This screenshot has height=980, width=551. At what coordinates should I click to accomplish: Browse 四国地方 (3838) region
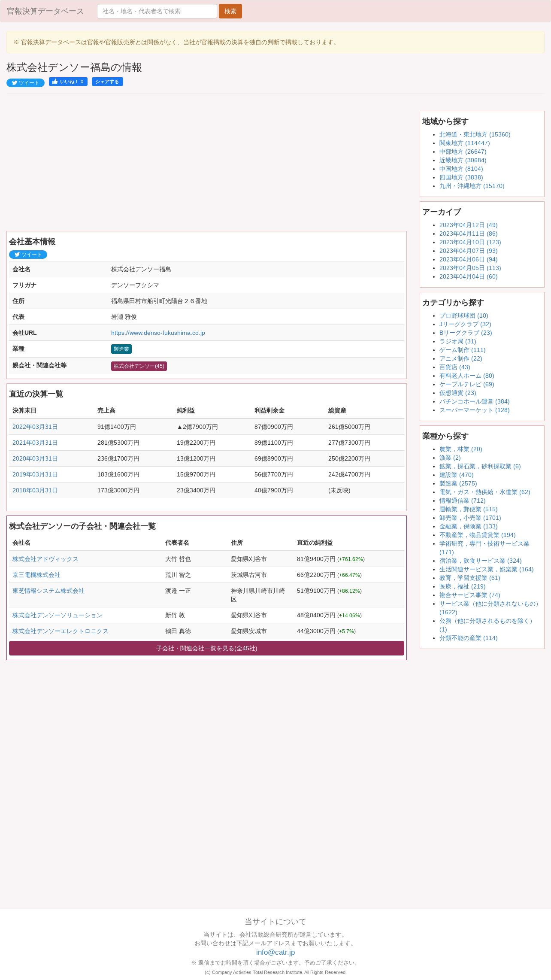(461, 177)
